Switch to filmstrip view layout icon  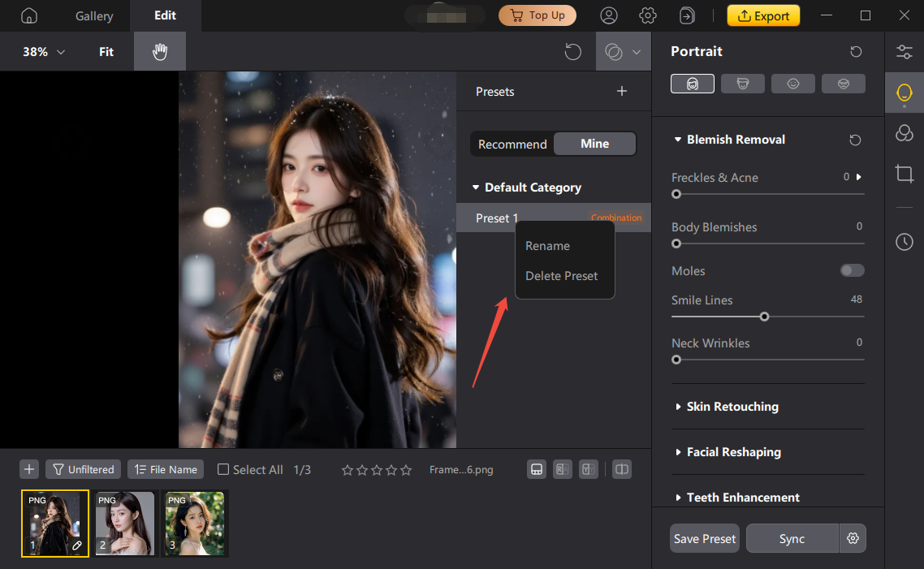click(x=536, y=469)
